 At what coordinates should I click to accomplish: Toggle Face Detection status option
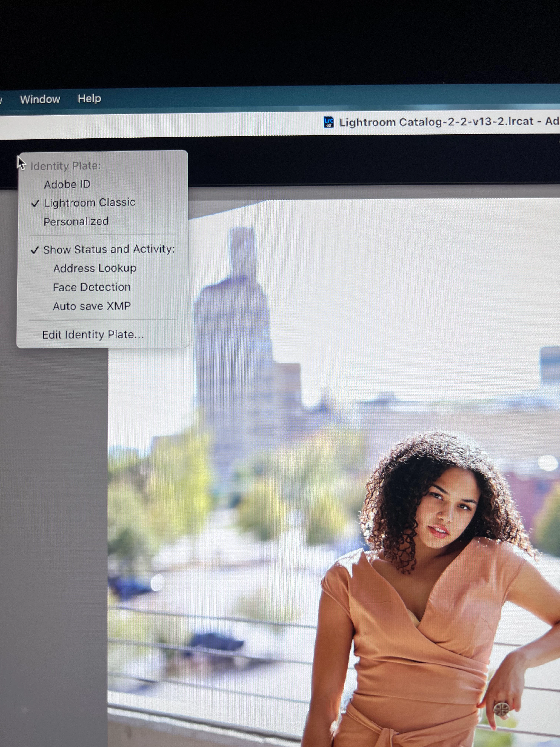pos(91,287)
